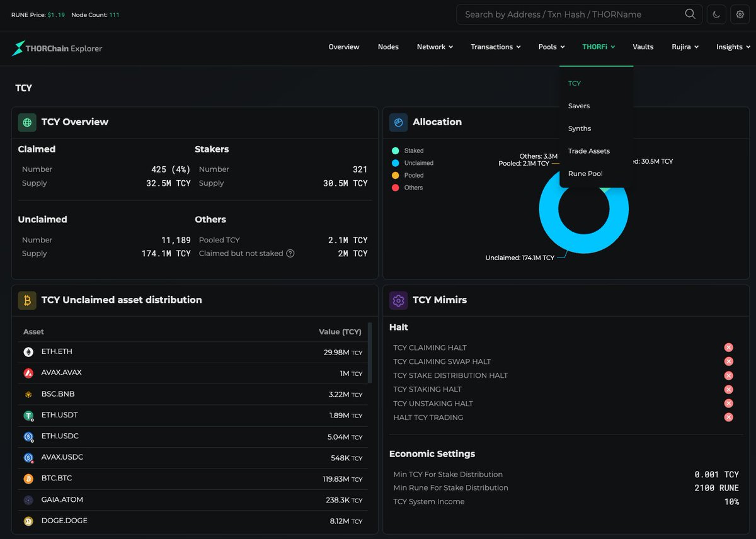Click the ETH.ETH asset icon
The width and height of the screenshot is (756, 539).
pyautogui.click(x=28, y=352)
